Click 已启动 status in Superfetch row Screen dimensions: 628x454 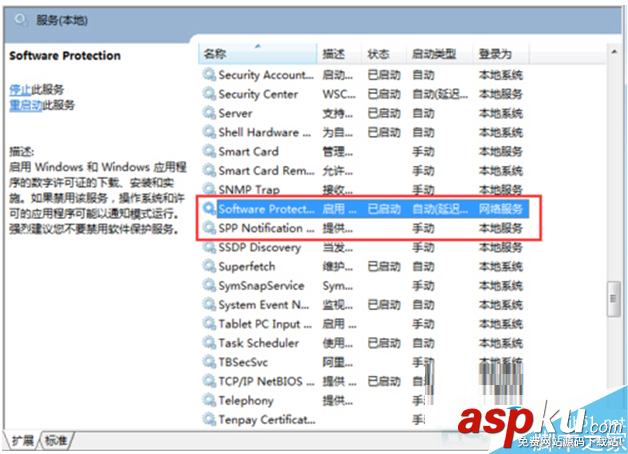click(384, 267)
